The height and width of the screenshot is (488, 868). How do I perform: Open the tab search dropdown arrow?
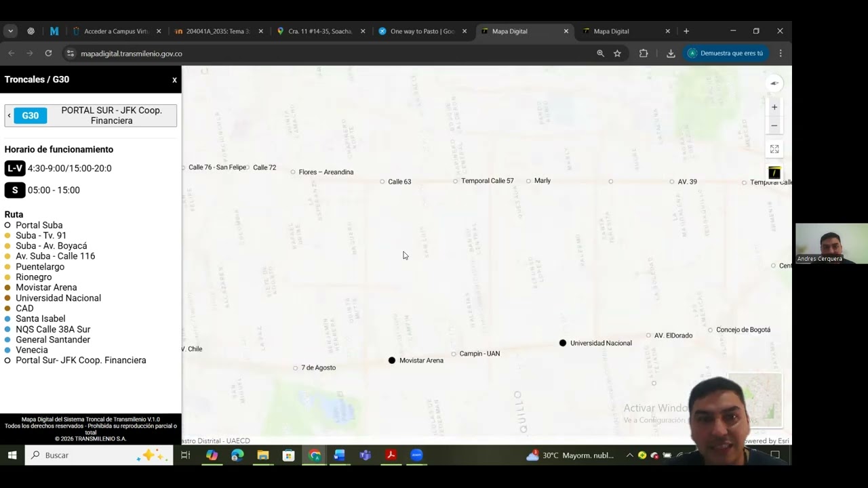click(10, 31)
